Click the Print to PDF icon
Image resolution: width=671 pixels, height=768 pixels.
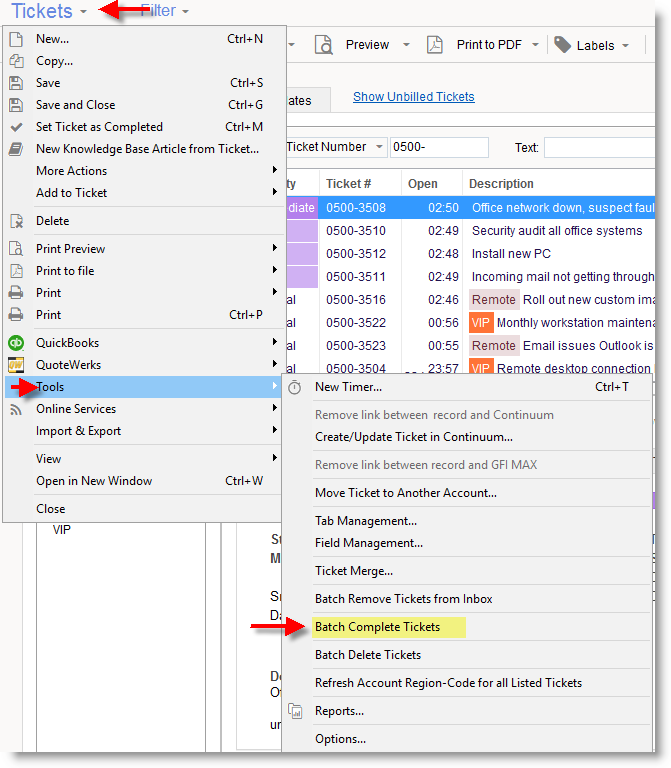pos(435,45)
